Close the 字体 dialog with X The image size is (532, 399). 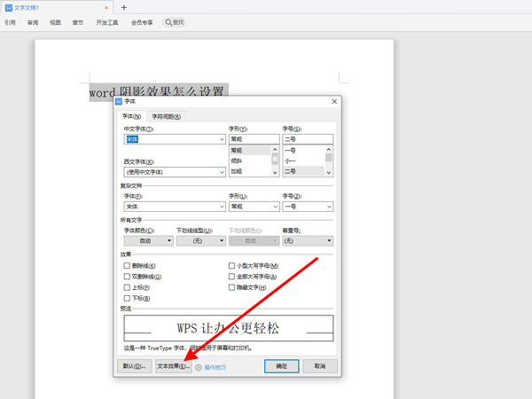click(x=333, y=102)
